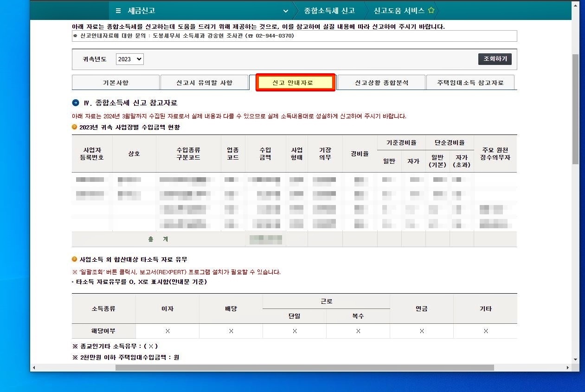Click the 종교인기타 소득유무 line
The image size is (585, 392).
point(115,346)
